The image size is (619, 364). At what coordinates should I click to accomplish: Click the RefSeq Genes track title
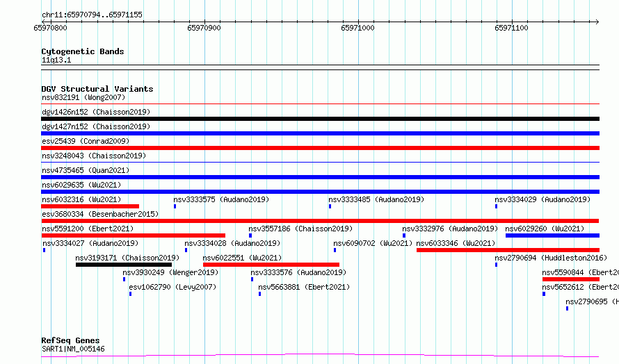tap(71, 340)
